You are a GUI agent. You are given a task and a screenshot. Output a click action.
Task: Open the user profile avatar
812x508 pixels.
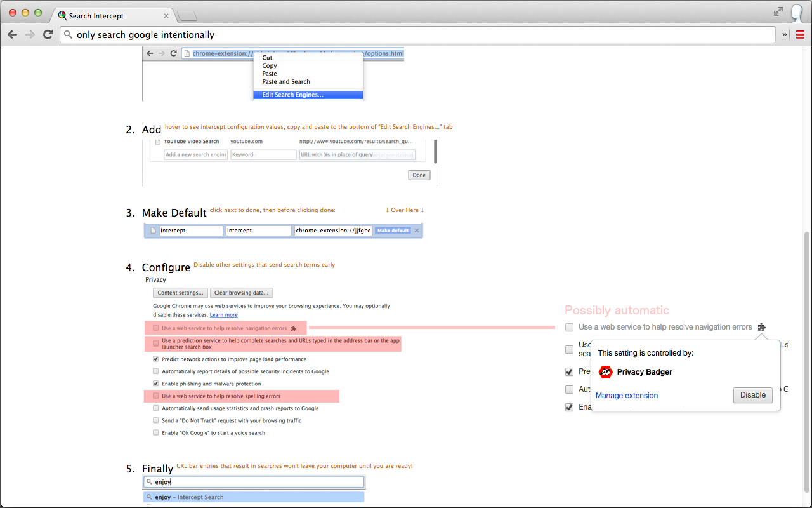(x=797, y=13)
